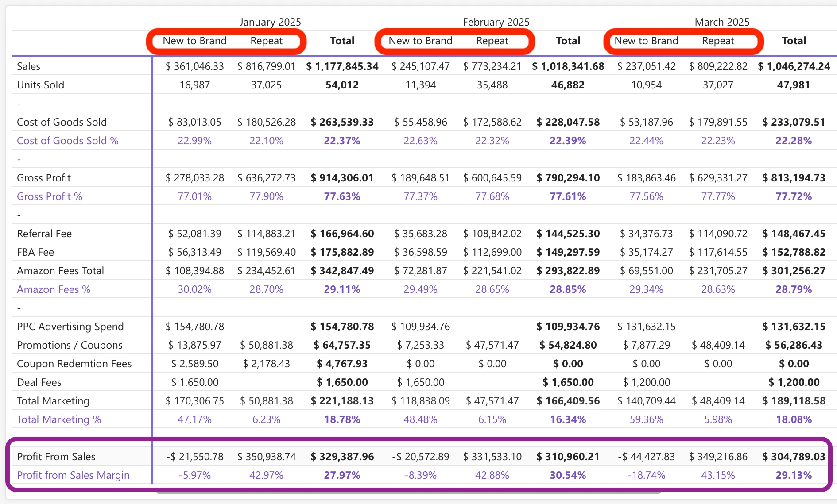
Task: Click January total sales $ 1,177,845.34
Action: [x=342, y=66]
